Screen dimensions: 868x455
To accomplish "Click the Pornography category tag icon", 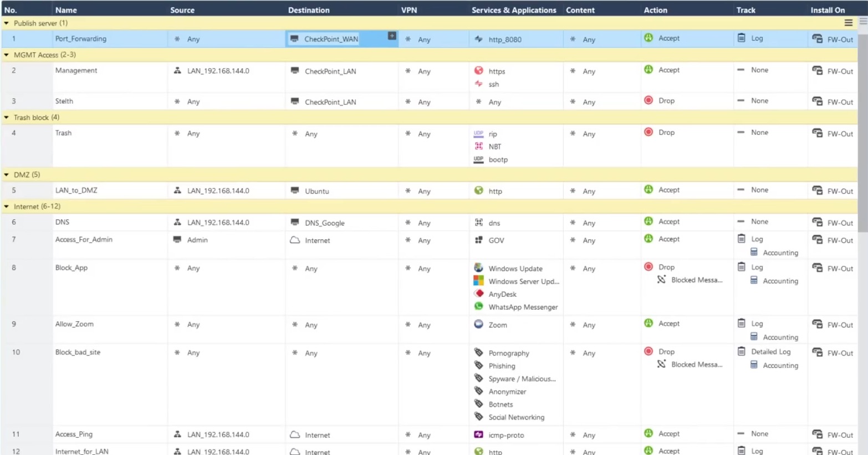I will pyautogui.click(x=479, y=352).
